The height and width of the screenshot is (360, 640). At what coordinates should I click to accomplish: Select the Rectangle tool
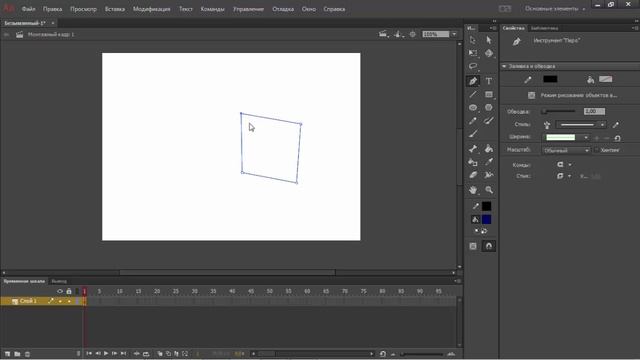coord(489,95)
